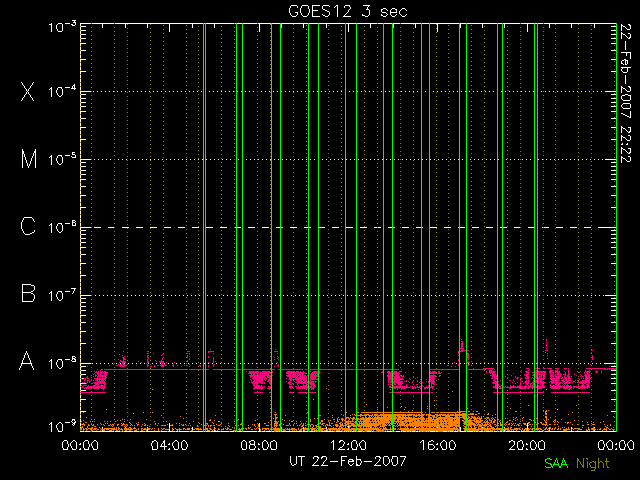Select the B flare class label

coord(28,293)
